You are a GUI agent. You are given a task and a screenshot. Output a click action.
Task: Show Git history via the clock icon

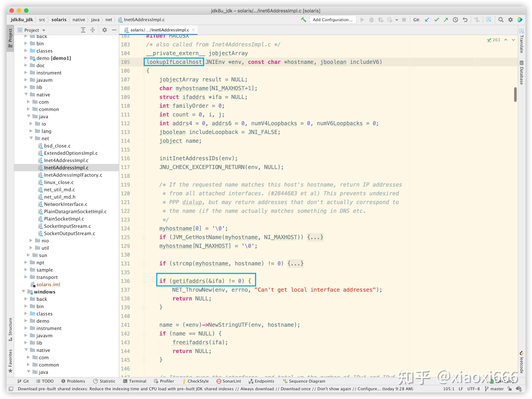pos(455,20)
